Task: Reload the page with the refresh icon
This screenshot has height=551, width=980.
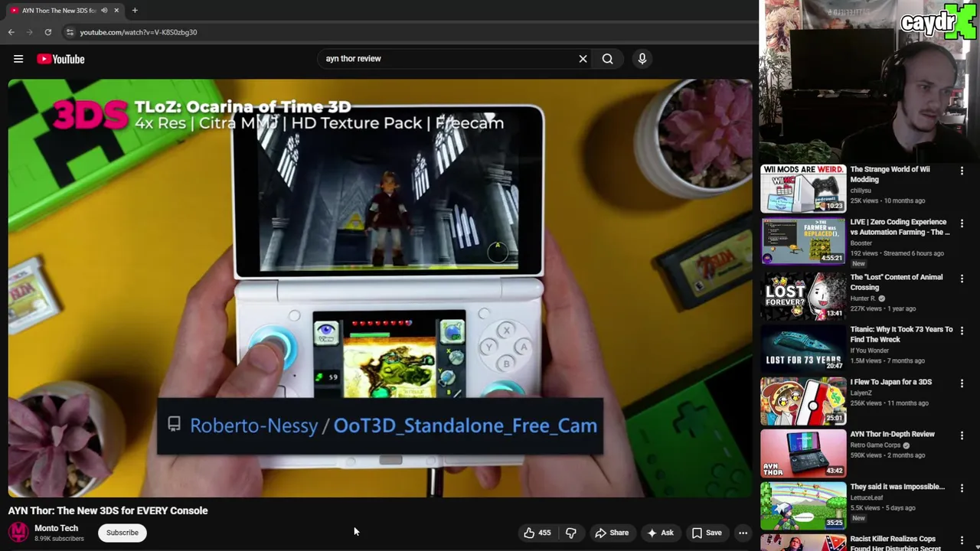Action: pyautogui.click(x=47, y=32)
